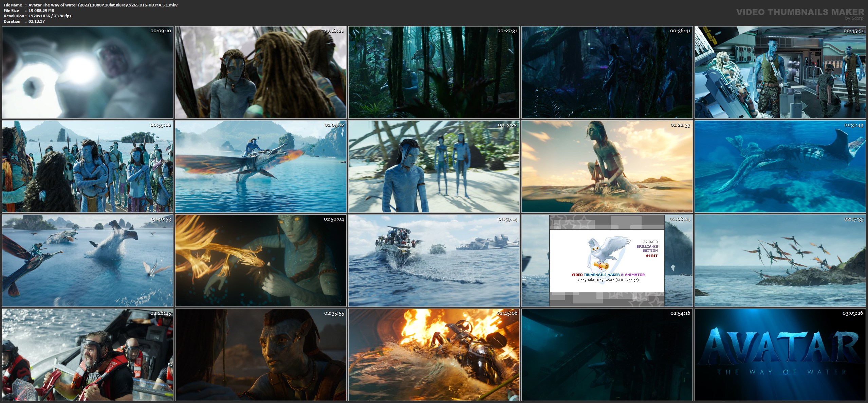Open the 02:35:55 close-up face thumbnail
Image resolution: width=868 pixels, height=403 pixels.
tap(261, 355)
